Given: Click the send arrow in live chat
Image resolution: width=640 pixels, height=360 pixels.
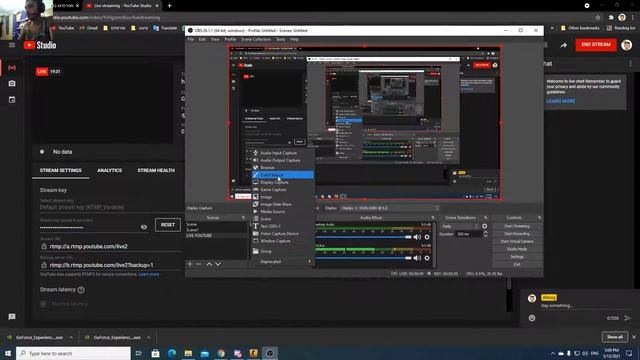Looking at the screenshot, I should [x=628, y=318].
